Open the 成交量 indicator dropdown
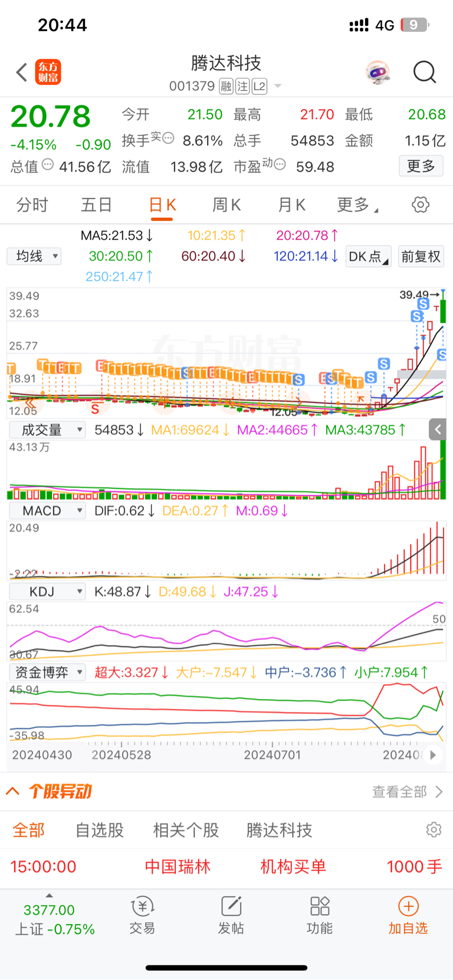Viewport: 453px width, 980px height. coord(47,430)
